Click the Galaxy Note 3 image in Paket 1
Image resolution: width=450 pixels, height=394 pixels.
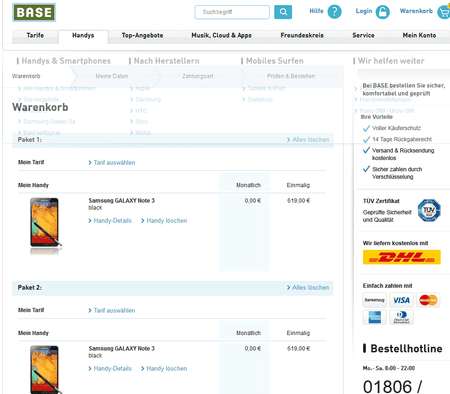tap(45, 225)
